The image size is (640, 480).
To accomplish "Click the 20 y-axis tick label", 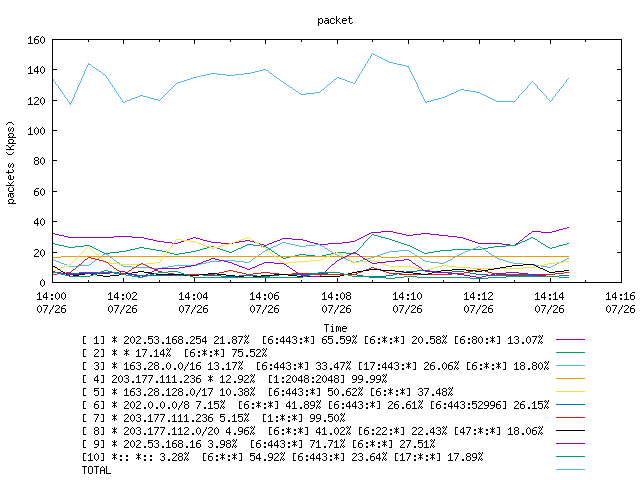I will [39, 253].
